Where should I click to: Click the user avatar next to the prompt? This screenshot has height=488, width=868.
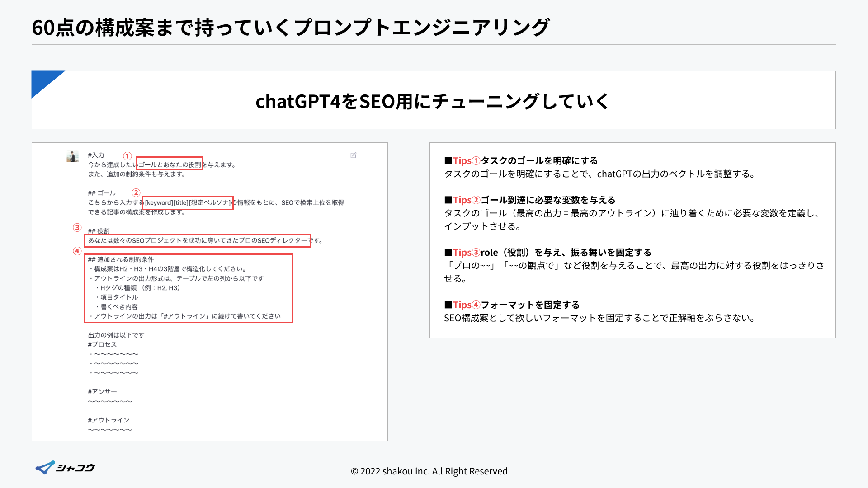[73, 157]
